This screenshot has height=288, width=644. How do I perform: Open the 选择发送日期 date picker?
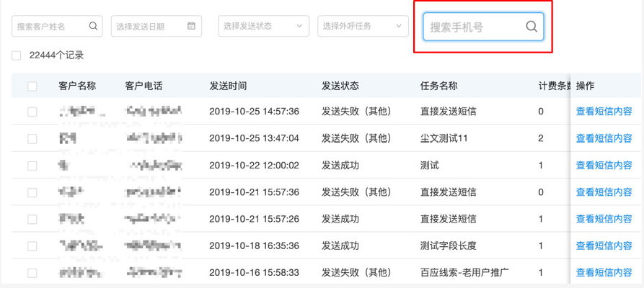click(x=149, y=26)
